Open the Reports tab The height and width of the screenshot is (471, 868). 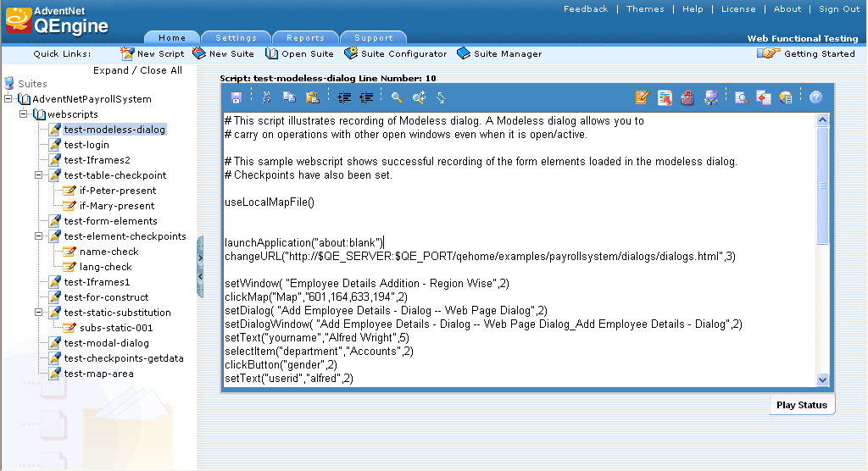click(305, 37)
